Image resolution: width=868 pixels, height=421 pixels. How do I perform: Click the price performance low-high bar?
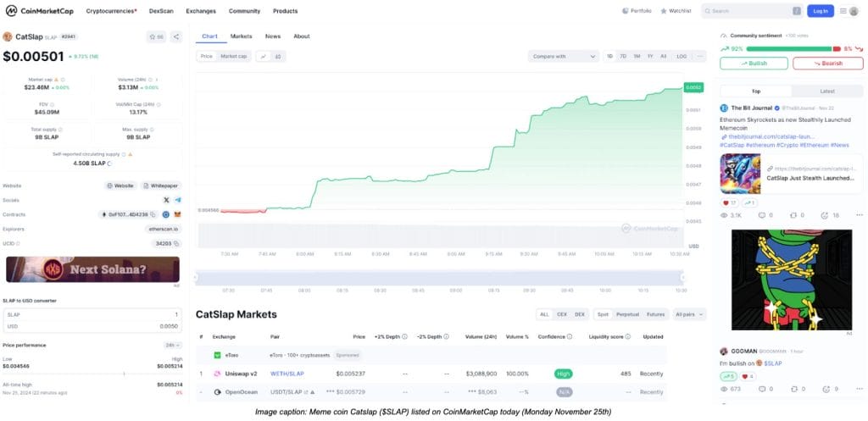(x=92, y=374)
